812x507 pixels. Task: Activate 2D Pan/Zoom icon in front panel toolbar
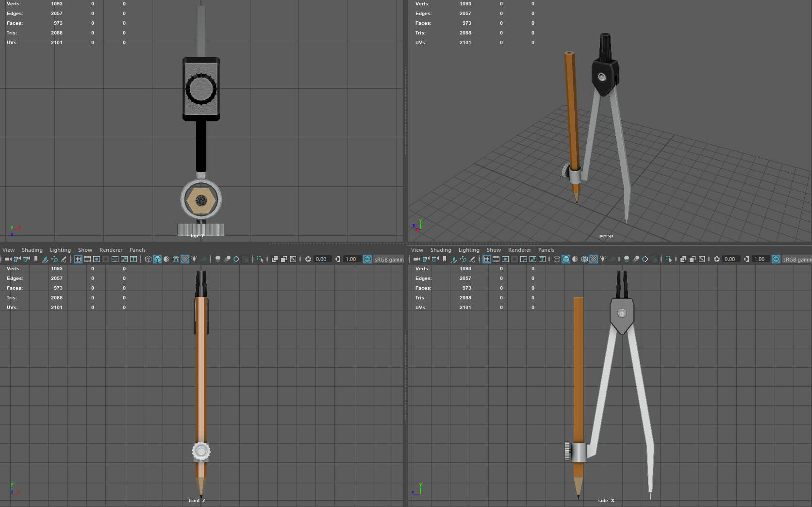coord(54,259)
